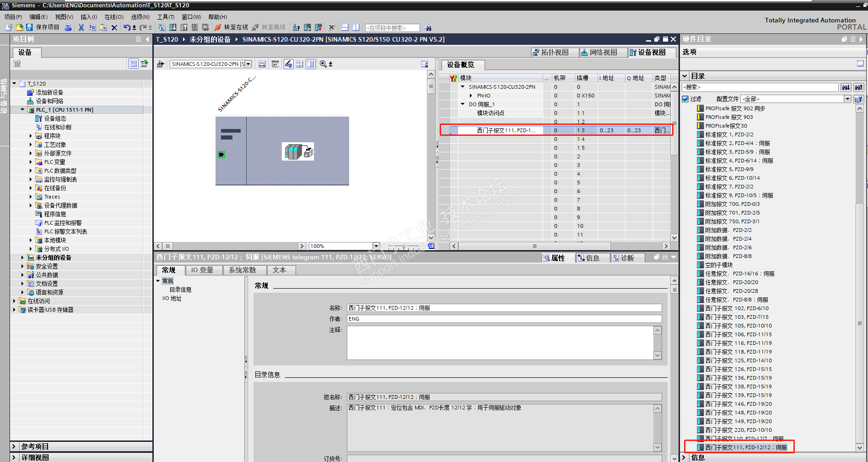Split editor space vertically icon
Screen dimensions: 868x462
(356, 27)
